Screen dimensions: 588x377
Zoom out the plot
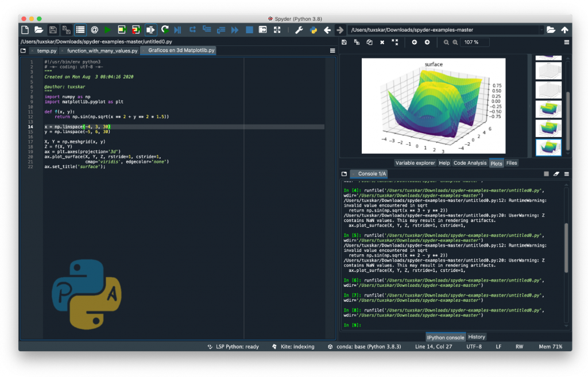446,42
